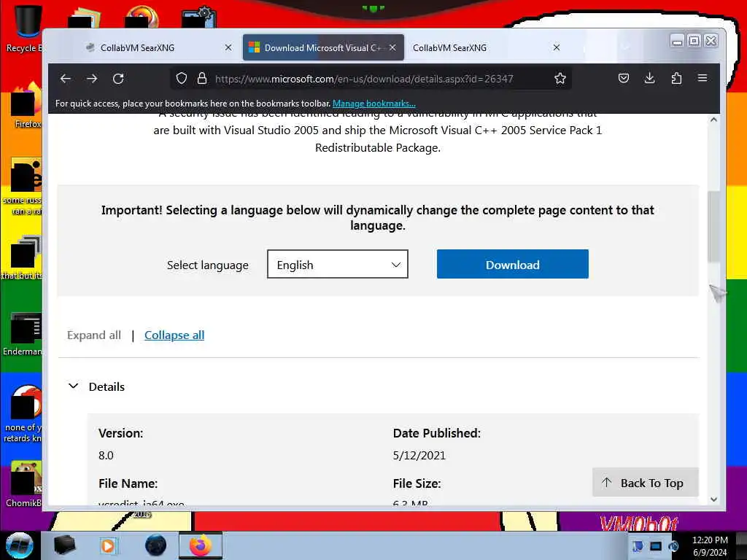This screenshot has height=560, width=747.
Task: Bookmark this page with the star icon
Action: 560,78
